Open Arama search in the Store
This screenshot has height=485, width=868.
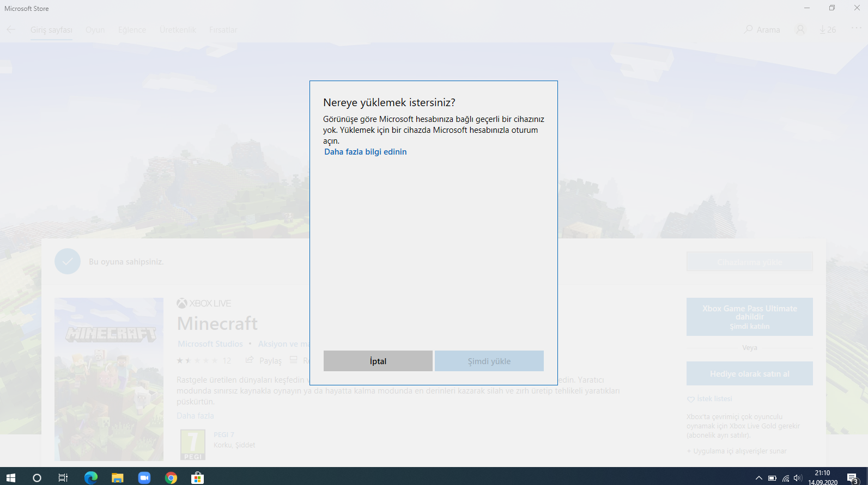click(x=762, y=29)
